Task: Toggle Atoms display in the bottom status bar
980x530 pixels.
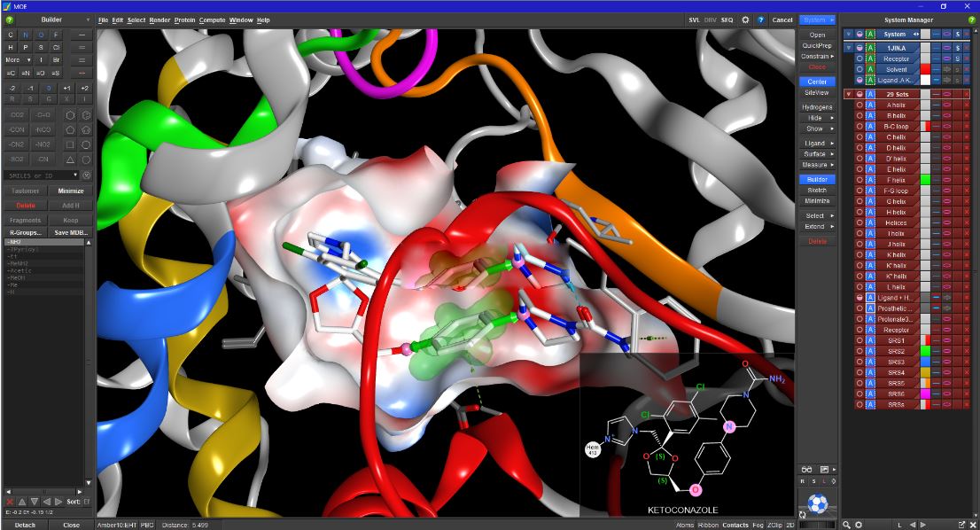Action: click(684, 524)
